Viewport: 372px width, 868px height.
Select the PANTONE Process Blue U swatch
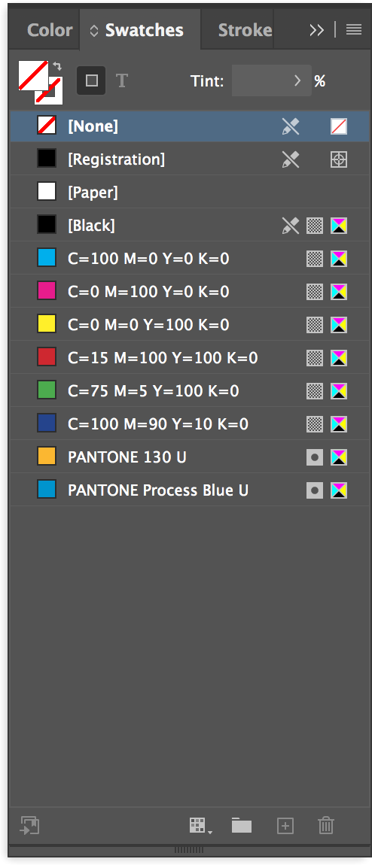tap(190, 490)
